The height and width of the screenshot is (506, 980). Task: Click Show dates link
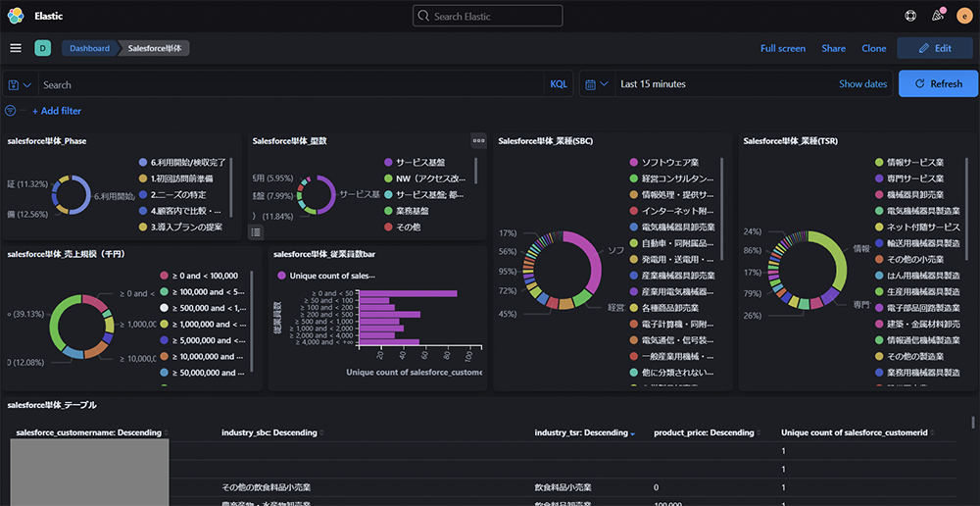[x=862, y=83]
